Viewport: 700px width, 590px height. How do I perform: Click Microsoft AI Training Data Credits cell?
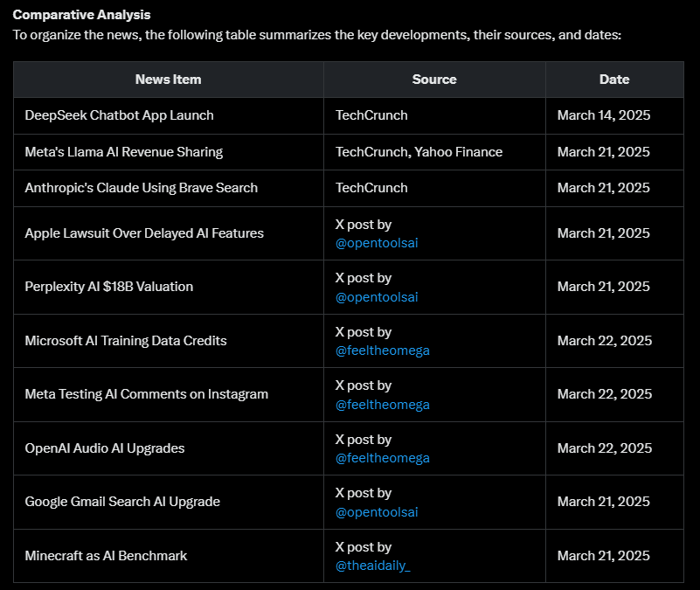click(x=125, y=341)
